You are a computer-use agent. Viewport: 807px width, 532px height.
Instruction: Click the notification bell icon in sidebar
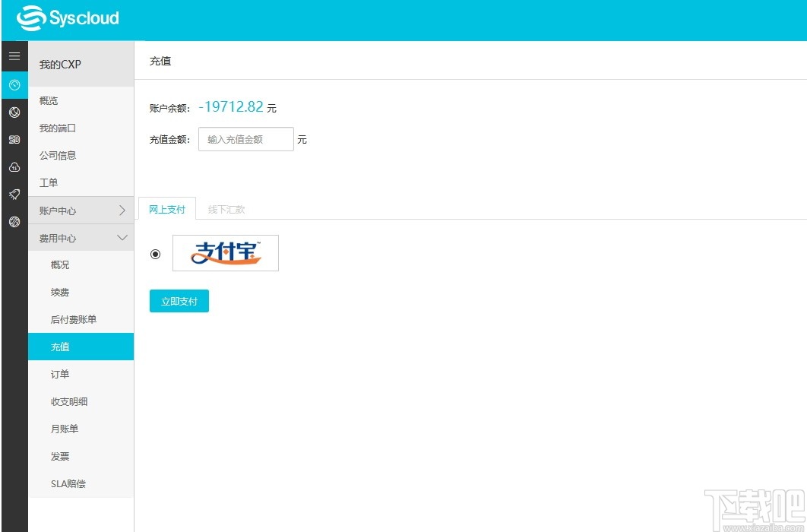pyautogui.click(x=14, y=194)
